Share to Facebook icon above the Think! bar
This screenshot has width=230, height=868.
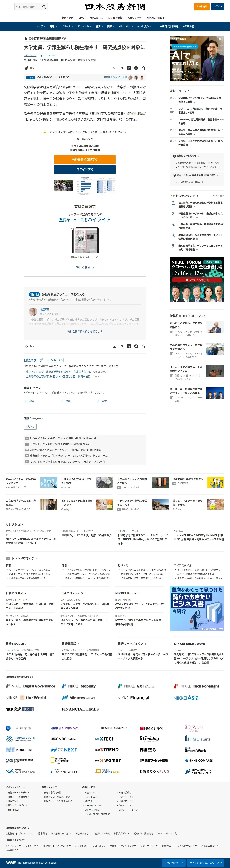tap(136, 68)
